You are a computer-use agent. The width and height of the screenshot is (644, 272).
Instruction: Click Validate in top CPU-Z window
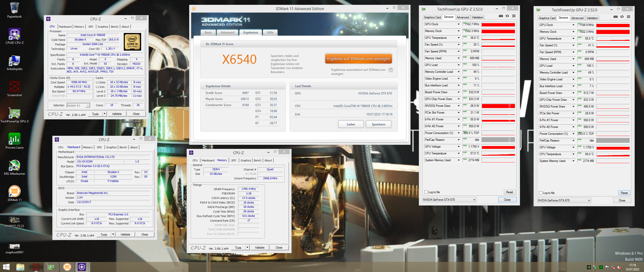tap(117, 114)
